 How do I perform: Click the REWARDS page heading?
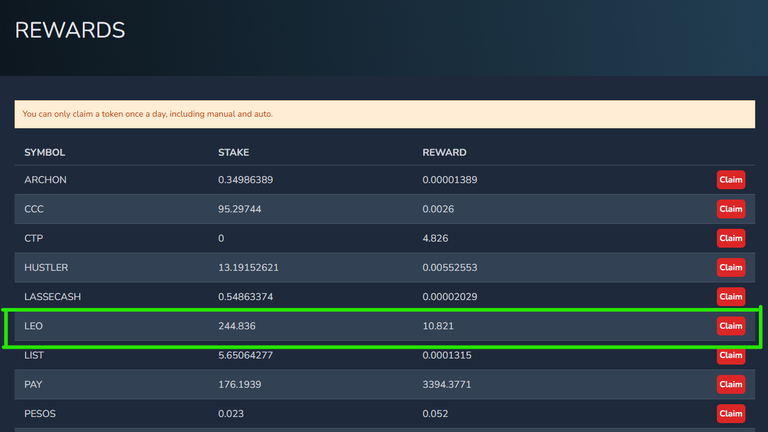click(70, 30)
